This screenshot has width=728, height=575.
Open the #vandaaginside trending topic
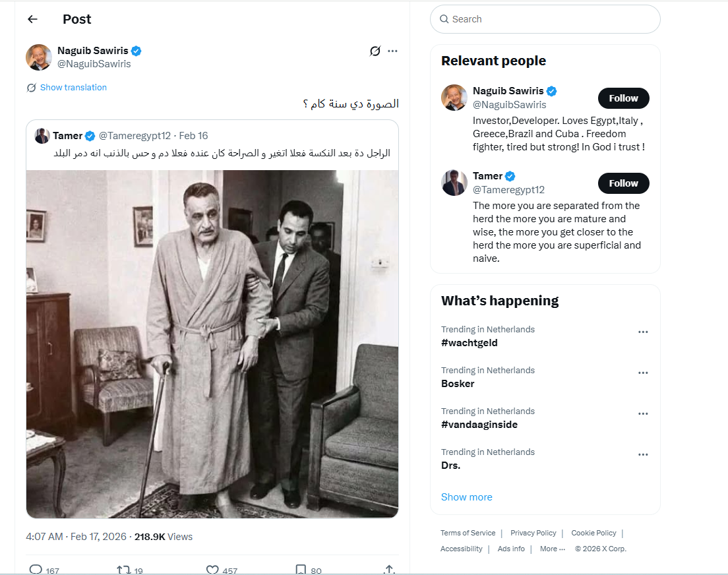click(x=479, y=425)
